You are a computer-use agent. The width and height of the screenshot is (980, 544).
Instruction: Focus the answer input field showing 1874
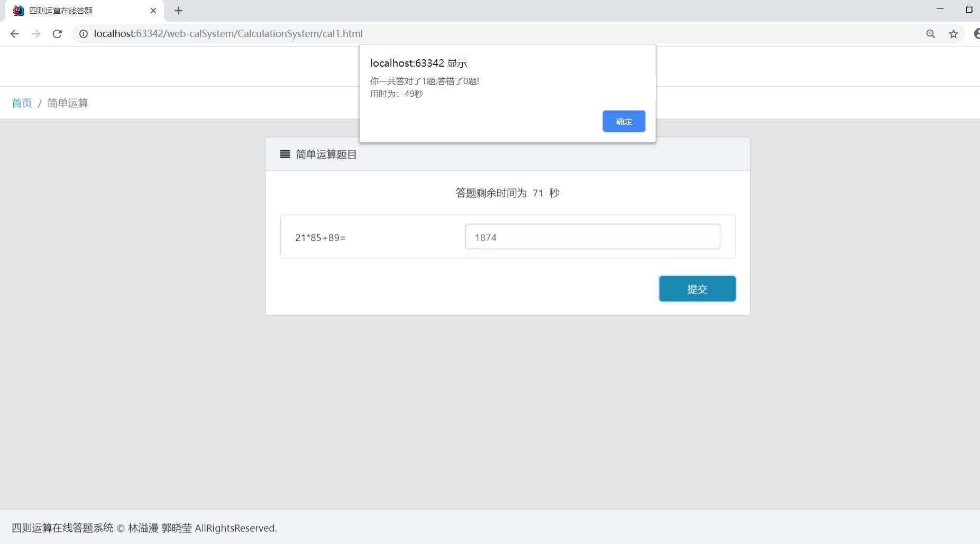coord(592,237)
